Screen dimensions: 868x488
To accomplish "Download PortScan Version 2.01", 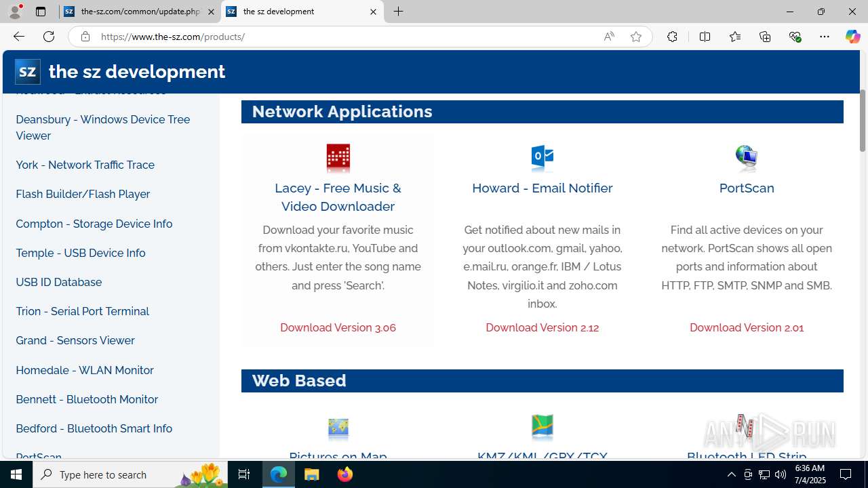I will point(747,327).
